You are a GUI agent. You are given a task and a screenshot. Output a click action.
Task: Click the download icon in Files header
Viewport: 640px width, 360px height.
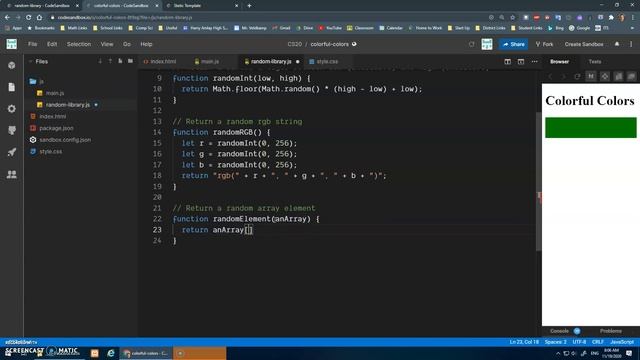point(100,61)
